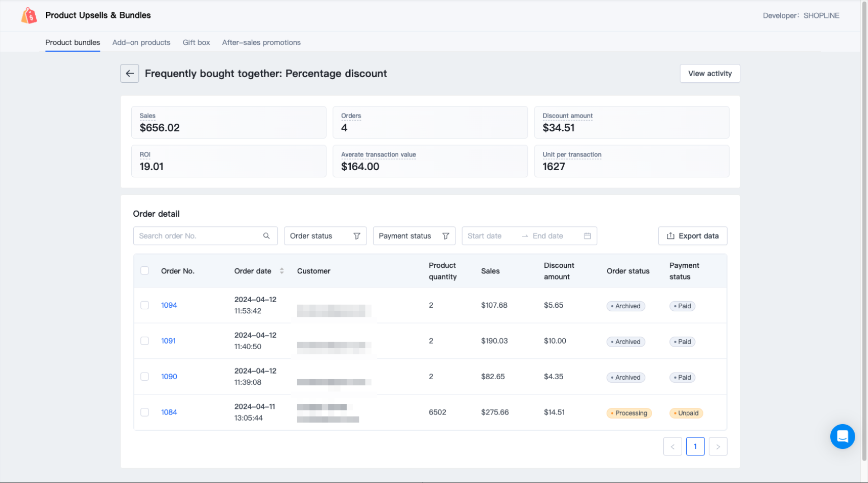The width and height of the screenshot is (868, 483).
Task: Check the box for order 1094
Action: (145, 305)
